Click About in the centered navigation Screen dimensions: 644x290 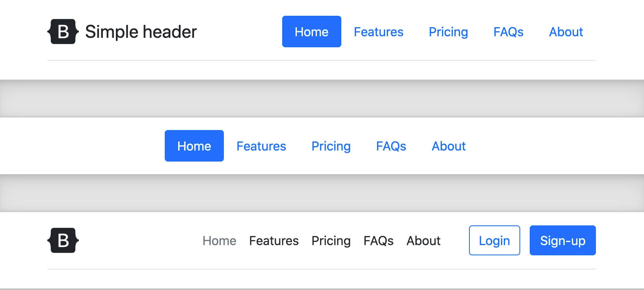pyautogui.click(x=448, y=146)
